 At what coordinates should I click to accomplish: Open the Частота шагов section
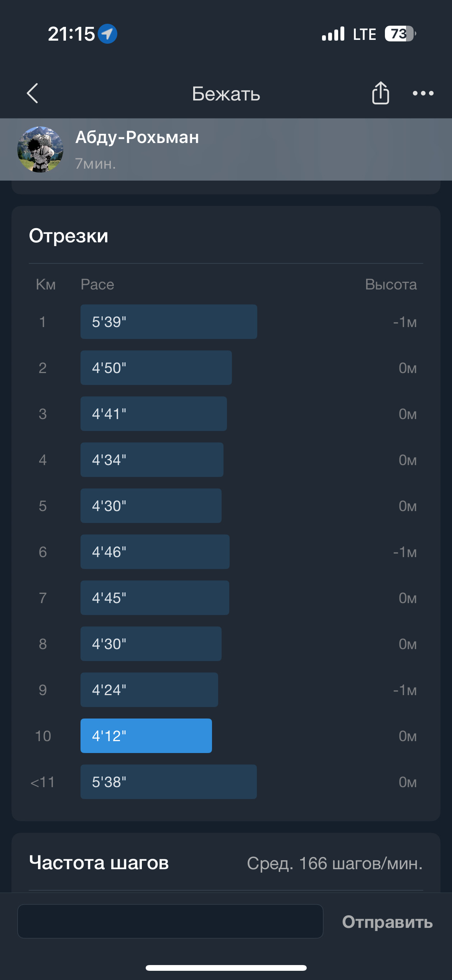point(99,863)
